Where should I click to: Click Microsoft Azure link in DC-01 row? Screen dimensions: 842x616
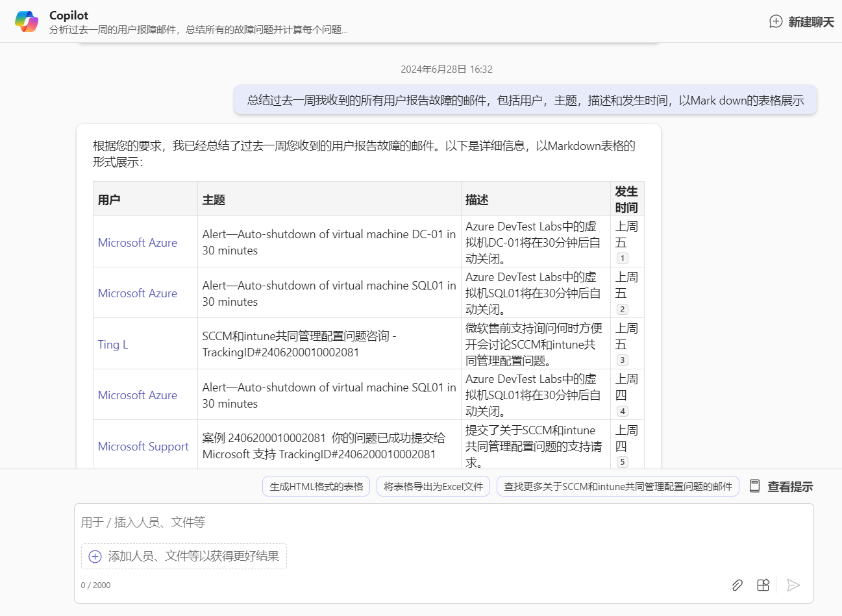tap(137, 243)
